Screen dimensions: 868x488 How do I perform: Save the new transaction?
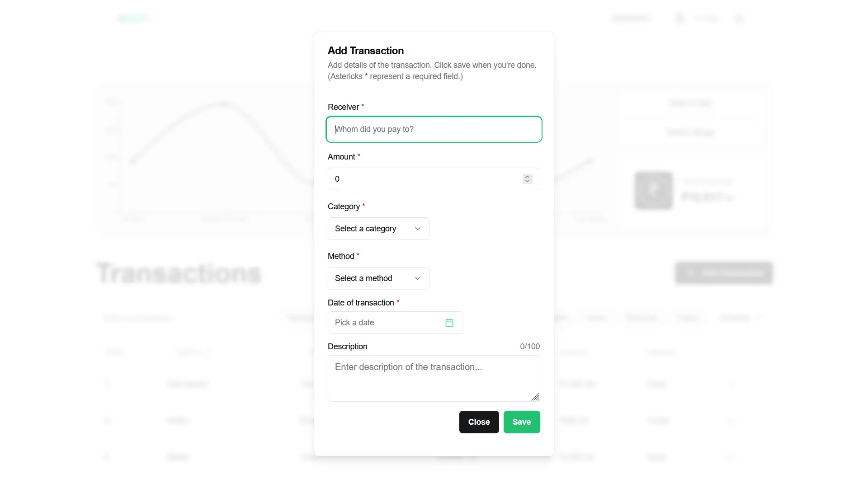click(522, 422)
